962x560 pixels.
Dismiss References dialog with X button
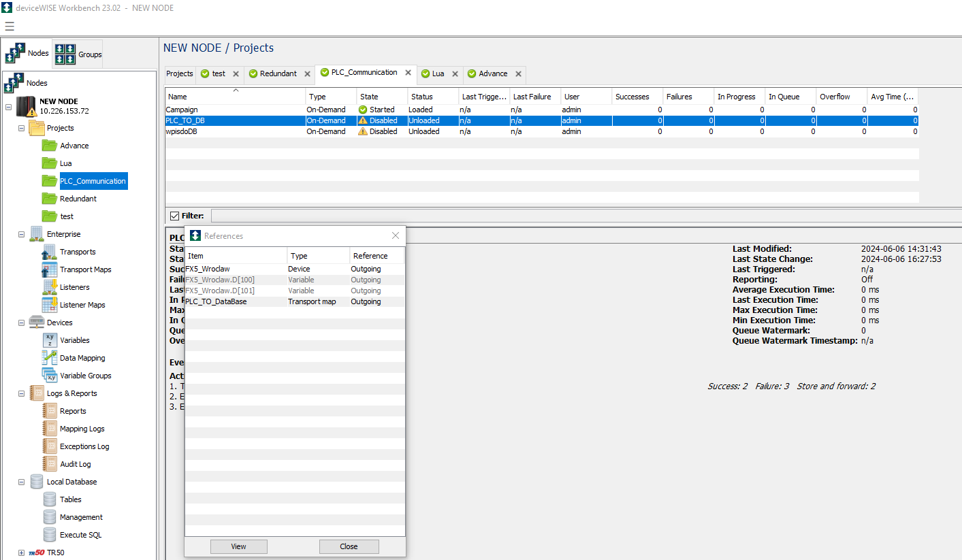click(x=396, y=235)
